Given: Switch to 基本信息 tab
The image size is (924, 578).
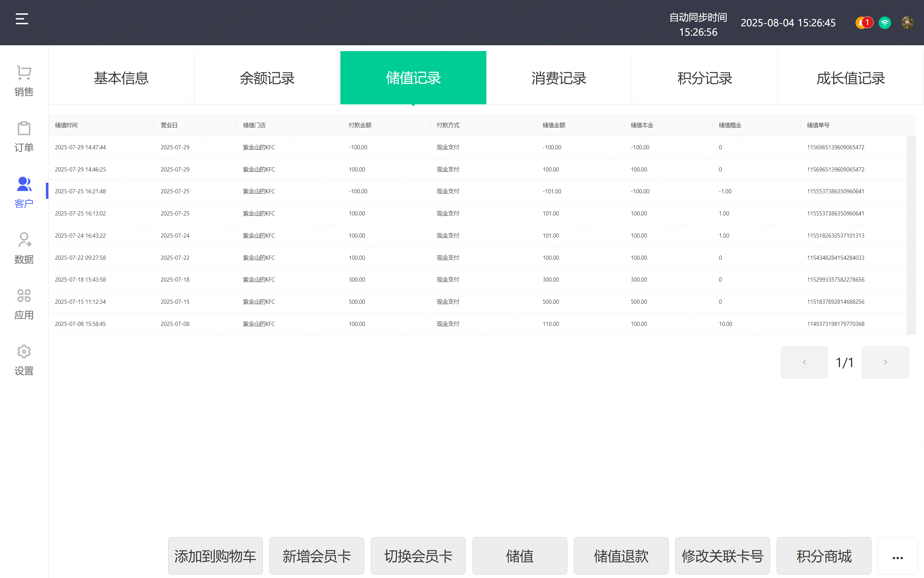Looking at the screenshot, I should point(121,78).
